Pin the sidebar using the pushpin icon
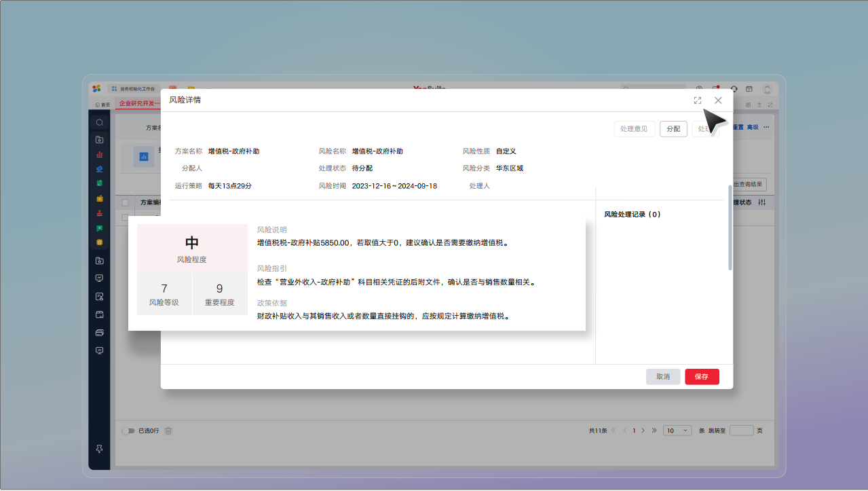868x491 pixels. (99, 448)
